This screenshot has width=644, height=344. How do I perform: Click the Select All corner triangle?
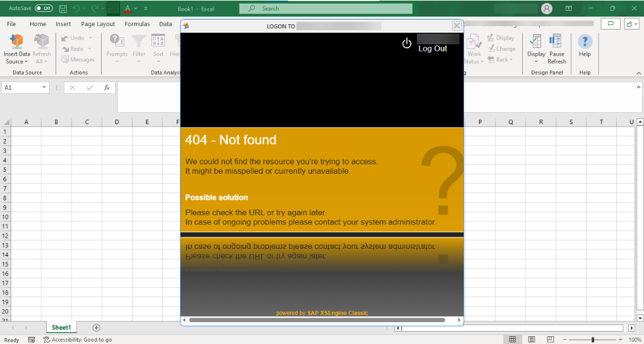point(6,122)
